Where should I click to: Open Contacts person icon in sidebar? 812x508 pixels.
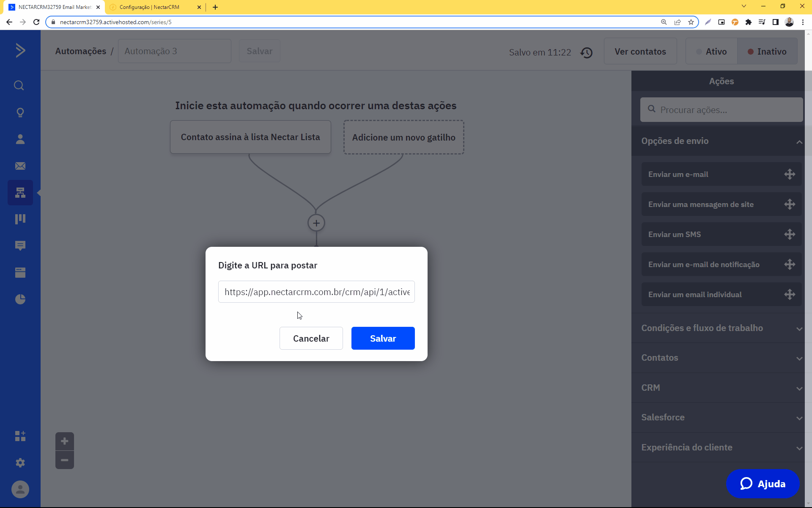[x=20, y=139]
